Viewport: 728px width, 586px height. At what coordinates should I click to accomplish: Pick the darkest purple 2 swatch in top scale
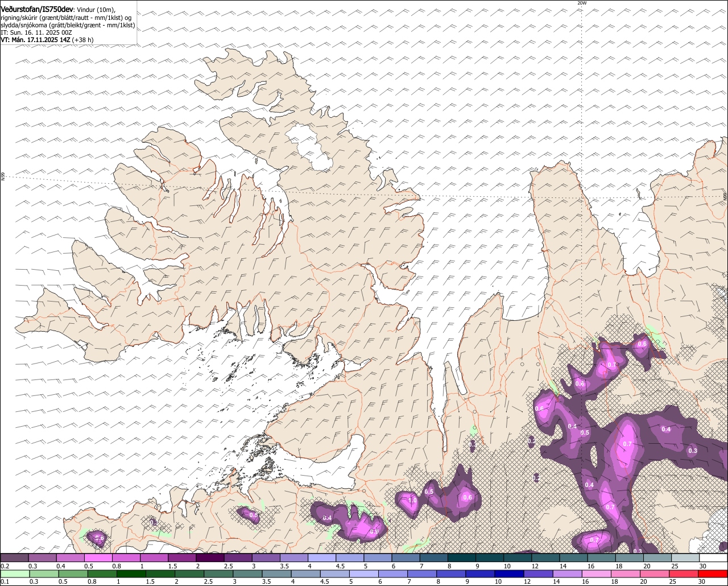pos(210,558)
